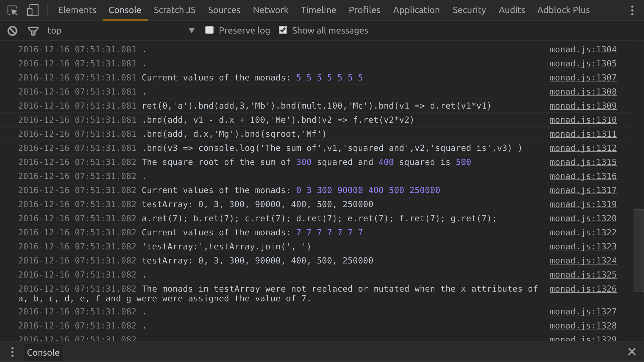Expand the filter dropdown arrow
644x362 pixels.
point(191,30)
